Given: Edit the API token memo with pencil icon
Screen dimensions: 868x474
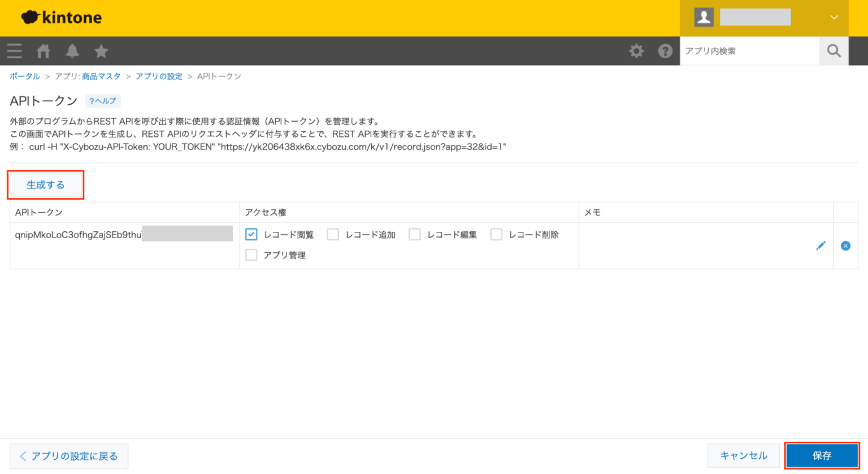Looking at the screenshot, I should point(821,245).
